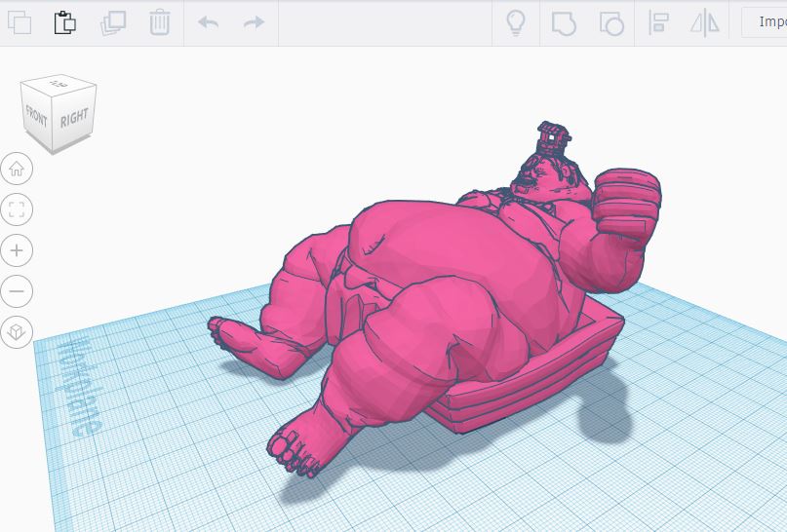Image resolution: width=787 pixels, height=532 pixels.
Task: Click the Import button
Action: click(x=765, y=22)
